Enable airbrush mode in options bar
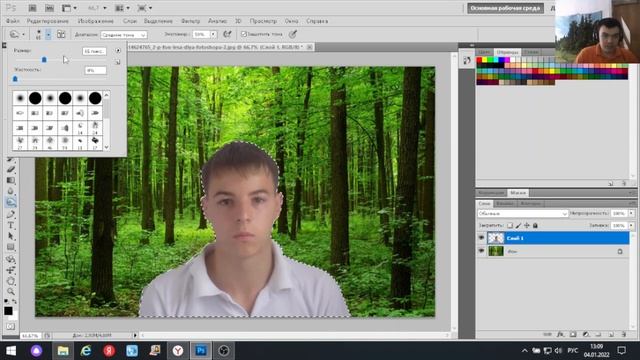Screen dimensions: 640x360 [x=227, y=34]
